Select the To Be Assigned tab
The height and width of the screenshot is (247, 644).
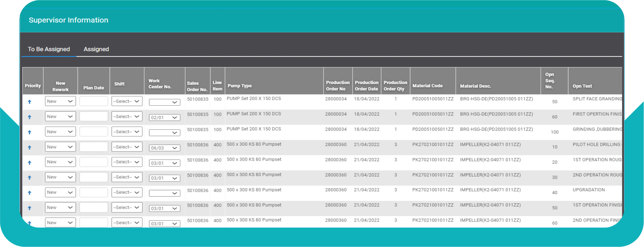click(49, 49)
